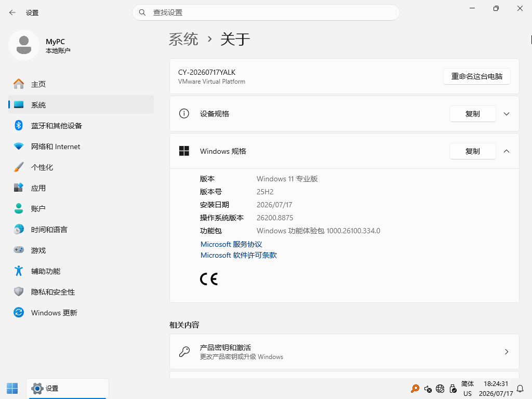Open the Windows Start button
The image size is (532, 399).
[x=12, y=389]
